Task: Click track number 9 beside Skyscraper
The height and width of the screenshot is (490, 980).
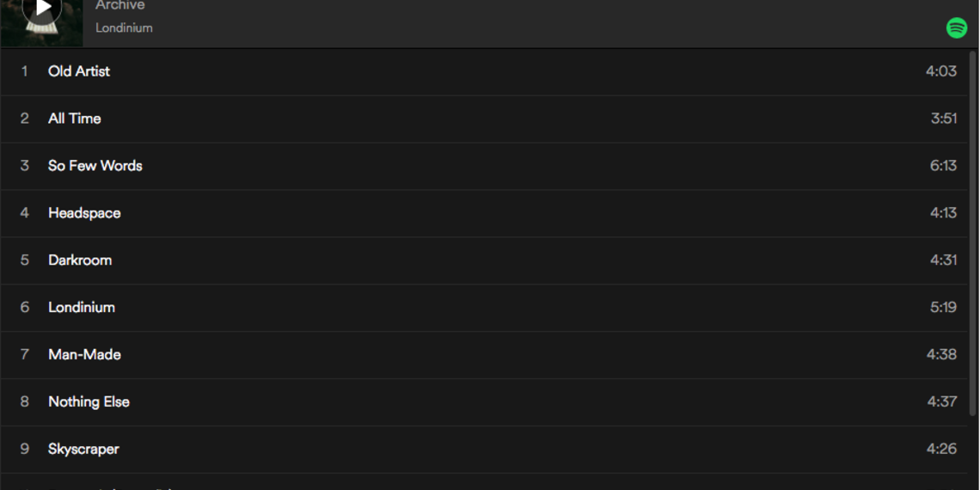Action: click(x=24, y=450)
